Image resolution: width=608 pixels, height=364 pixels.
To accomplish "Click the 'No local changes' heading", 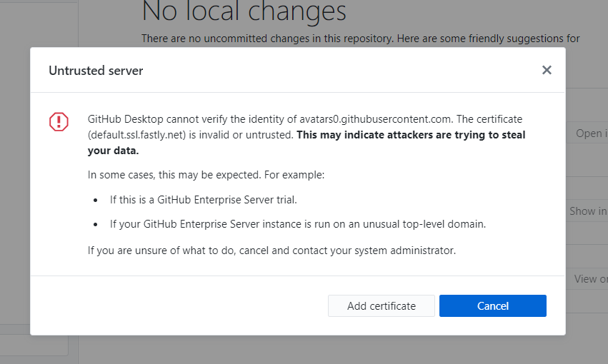I will [244, 12].
